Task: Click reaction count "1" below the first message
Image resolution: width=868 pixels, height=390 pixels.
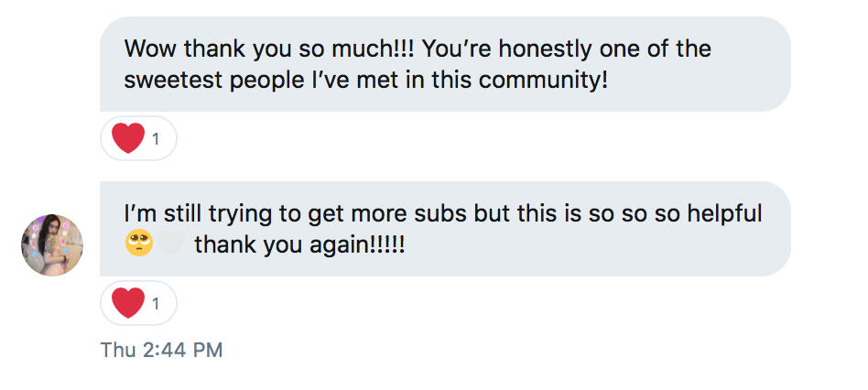Action: coord(157,139)
